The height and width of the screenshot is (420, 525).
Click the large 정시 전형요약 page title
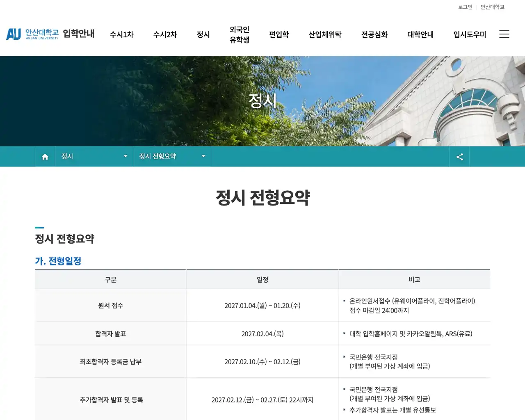pyautogui.click(x=262, y=198)
